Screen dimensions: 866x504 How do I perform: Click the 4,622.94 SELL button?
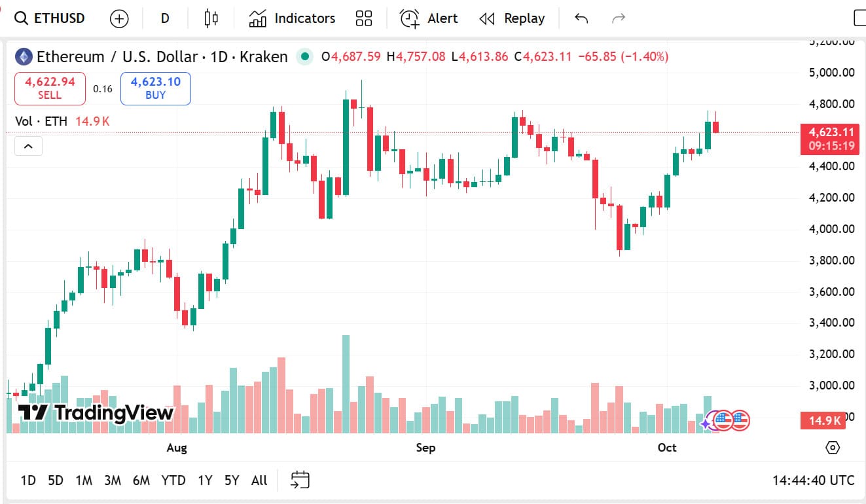[50, 88]
